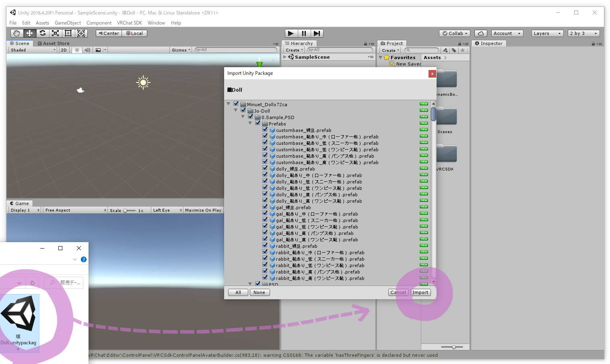Uncheck Prefabs folder checkbox
The width and height of the screenshot is (610, 364).
(x=258, y=123)
